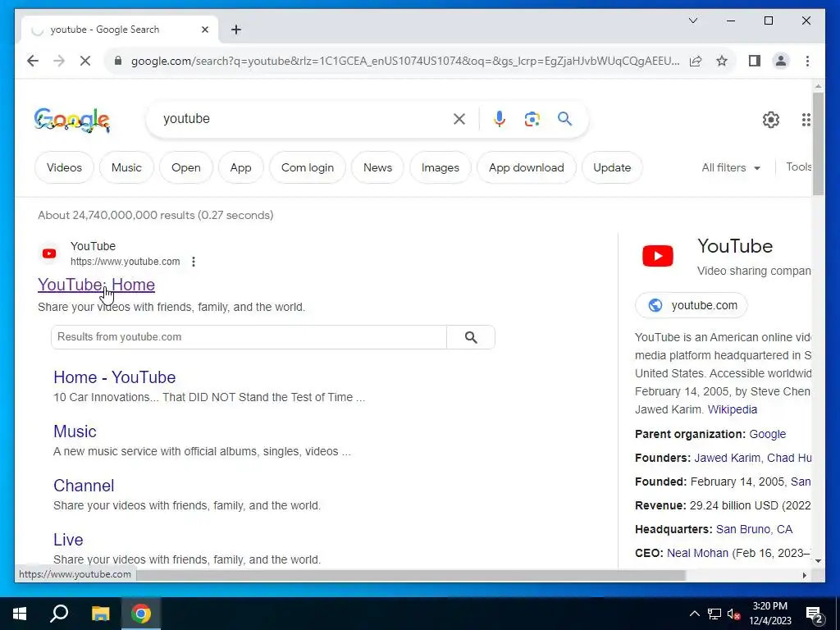
Task: Open Windows taskbar search
Action: point(59,614)
